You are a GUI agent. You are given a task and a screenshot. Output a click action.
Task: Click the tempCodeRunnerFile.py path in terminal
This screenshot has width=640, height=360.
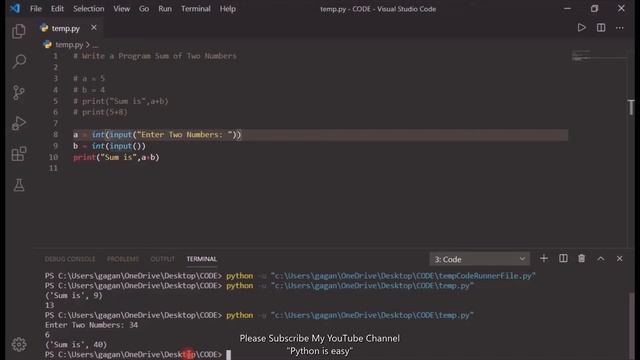coord(403,276)
